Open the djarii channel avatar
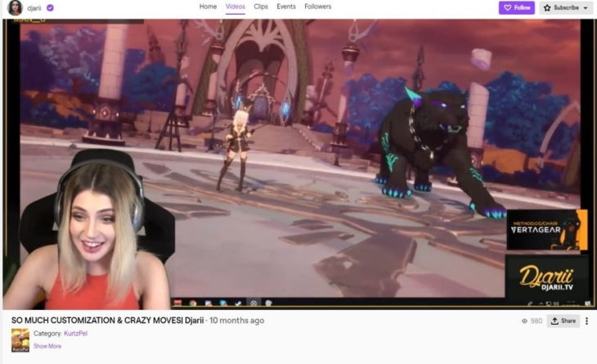The width and height of the screenshot is (597, 364). 15,7
